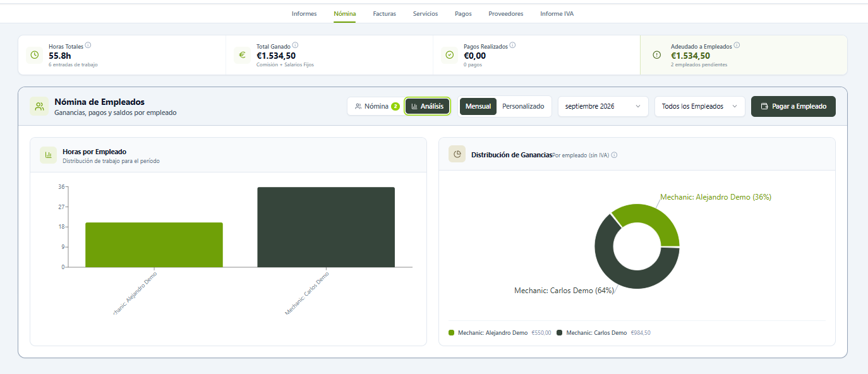
Task: Click green legend swatch for Mechanic: Alejandro Demo
Action: tap(451, 333)
